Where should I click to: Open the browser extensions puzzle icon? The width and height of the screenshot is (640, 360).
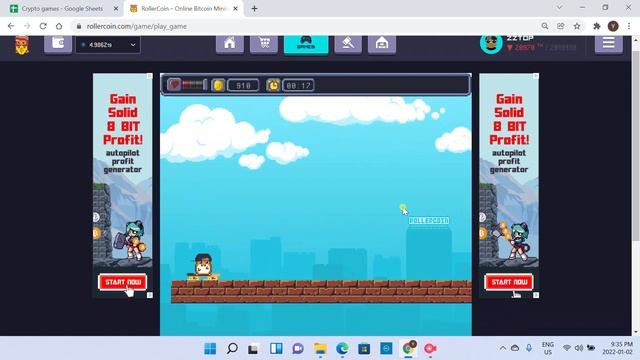(x=597, y=26)
